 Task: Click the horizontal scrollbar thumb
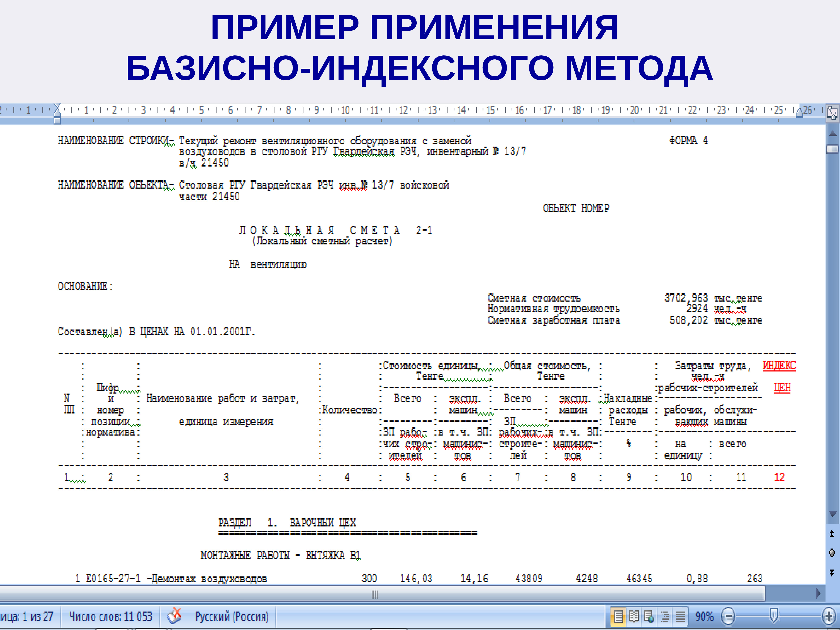click(x=382, y=593)
